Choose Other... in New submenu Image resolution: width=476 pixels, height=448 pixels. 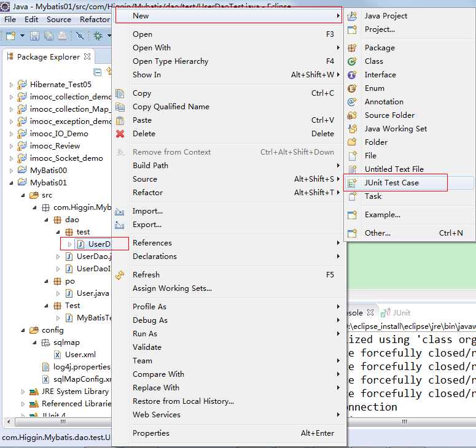(x=409, y=233)
